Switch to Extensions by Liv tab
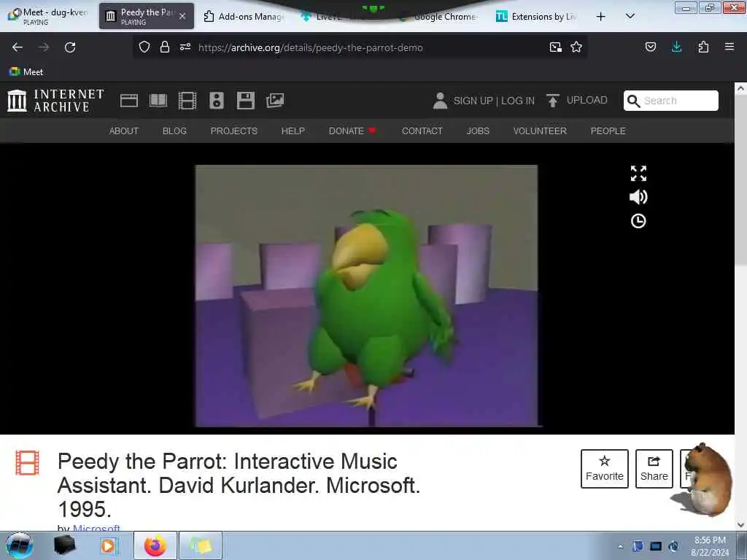The width and height of the screenshot is (747, 560). pos(536,16)
